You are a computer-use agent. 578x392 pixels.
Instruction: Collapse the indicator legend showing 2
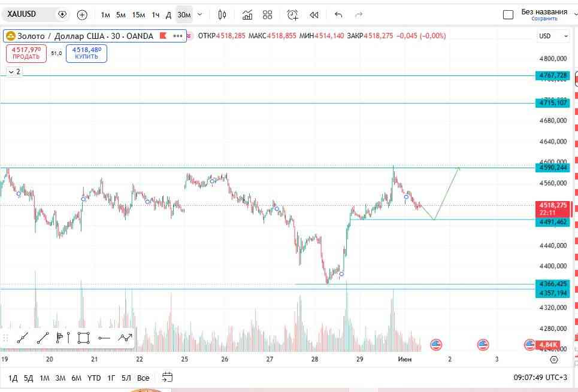pyautogui.click(x=14, y=71)
